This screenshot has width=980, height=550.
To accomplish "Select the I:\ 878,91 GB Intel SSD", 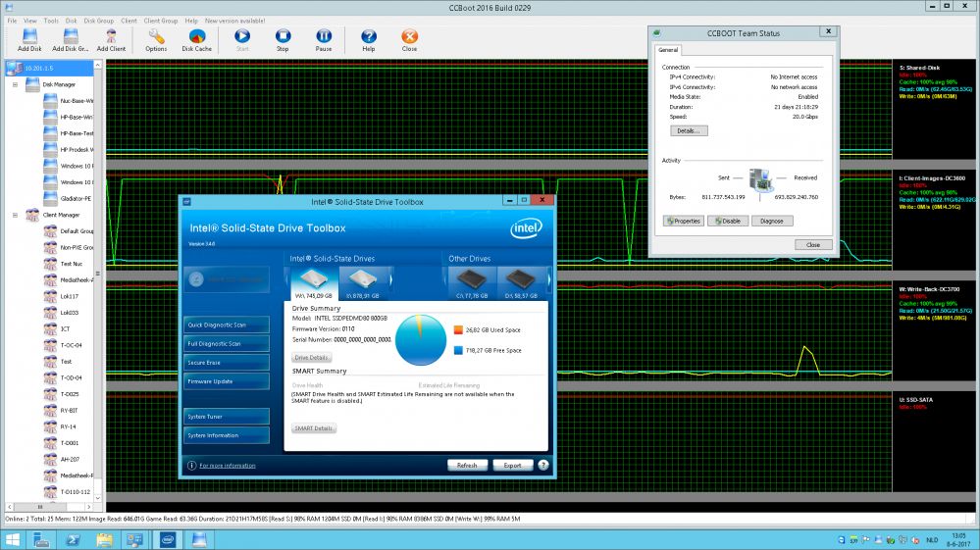I will click(363, 283).
